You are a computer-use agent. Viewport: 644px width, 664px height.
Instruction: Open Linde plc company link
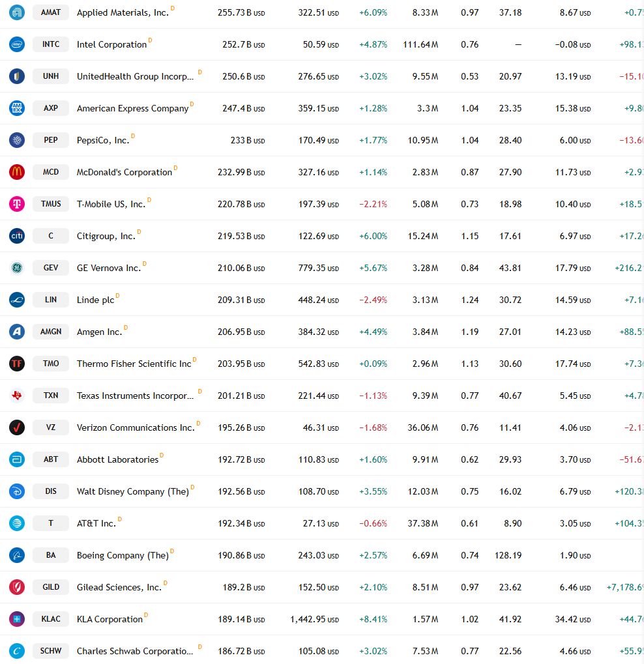click(x=96, y=300)
